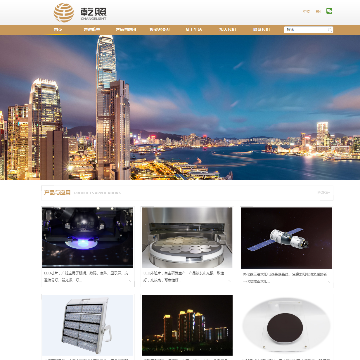Screen dimensions: 360x360
Task: Select the first language link beside WeChat icon
Action: point(306,11)
